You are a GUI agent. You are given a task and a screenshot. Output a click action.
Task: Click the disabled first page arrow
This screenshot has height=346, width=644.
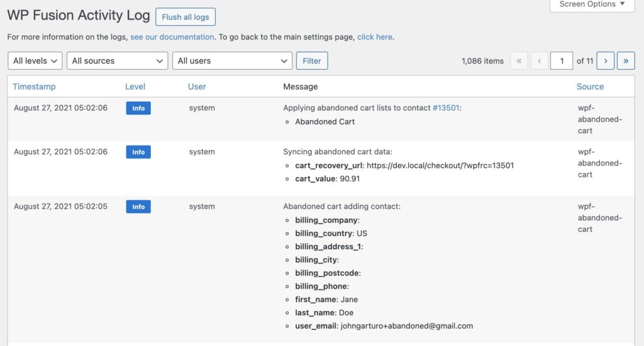coord(519,61)
